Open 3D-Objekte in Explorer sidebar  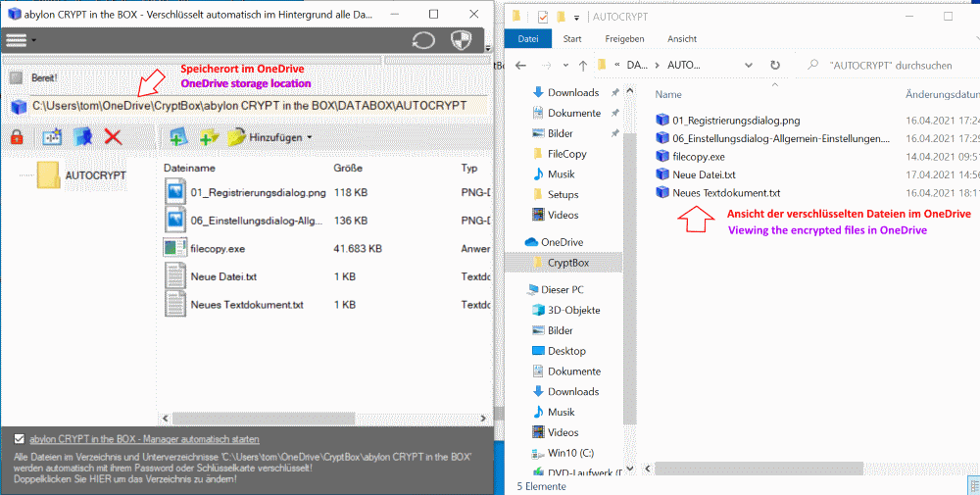coord(573,310)
